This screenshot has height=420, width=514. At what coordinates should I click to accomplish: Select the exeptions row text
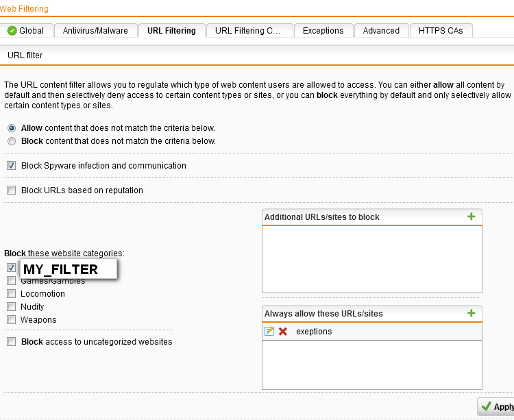click(x=314, y=332)
